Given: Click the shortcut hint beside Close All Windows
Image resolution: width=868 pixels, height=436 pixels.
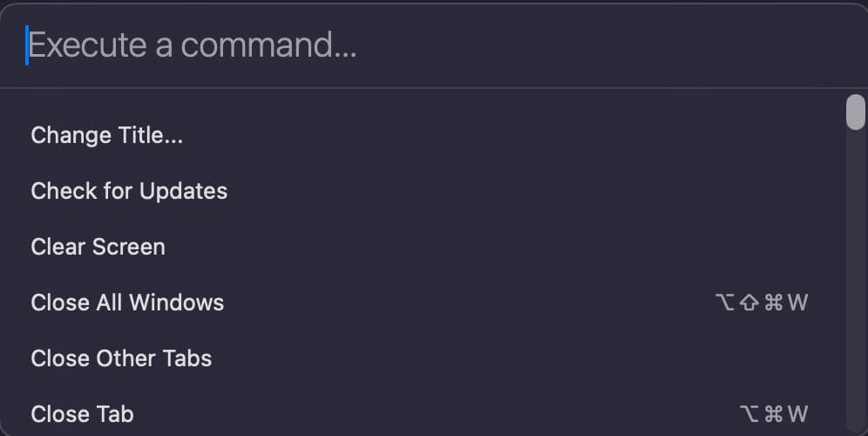Looking at the screenshot, I should (762, 303).
